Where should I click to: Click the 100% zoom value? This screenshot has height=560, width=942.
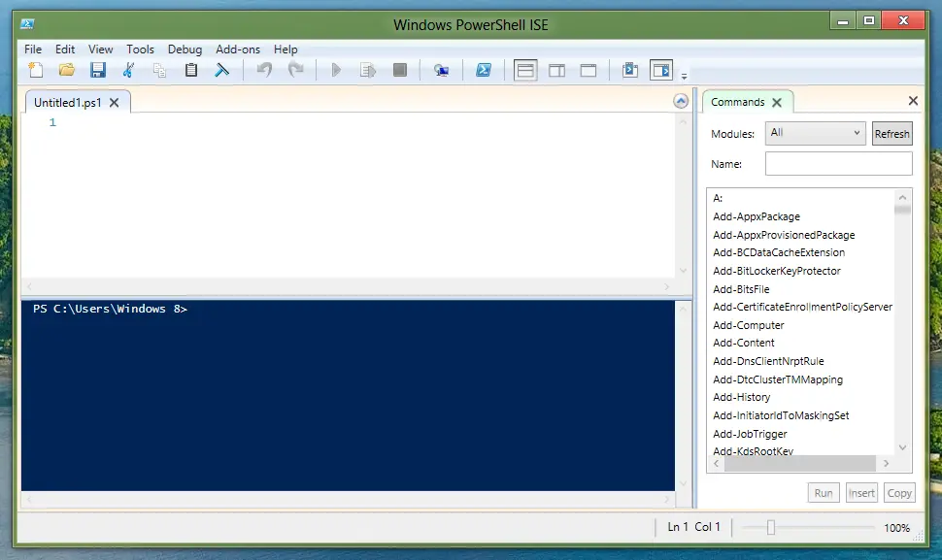coord(897,528)
